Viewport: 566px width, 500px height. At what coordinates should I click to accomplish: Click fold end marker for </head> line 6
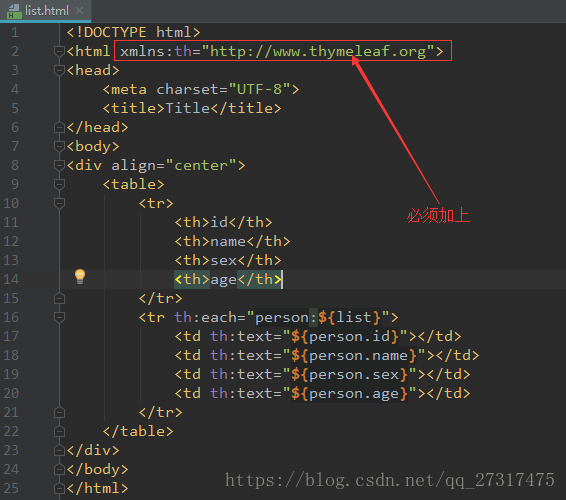click(x=59, y=127)
